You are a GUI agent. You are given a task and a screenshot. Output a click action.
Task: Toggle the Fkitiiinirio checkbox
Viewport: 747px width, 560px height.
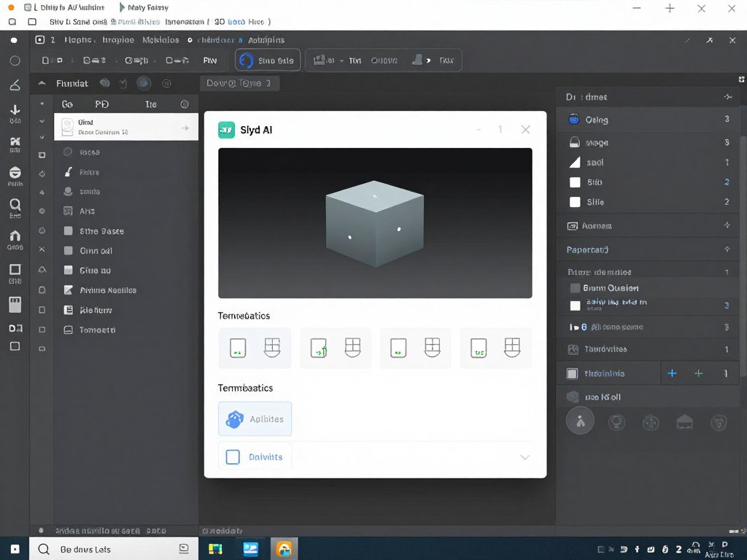(x=572, y=373)
